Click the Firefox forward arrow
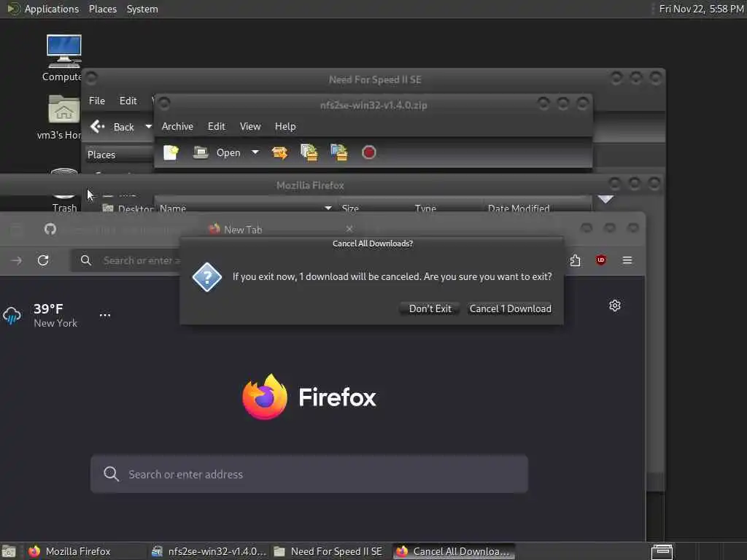This screenshot has height=560, width=747. click(16, 260)
